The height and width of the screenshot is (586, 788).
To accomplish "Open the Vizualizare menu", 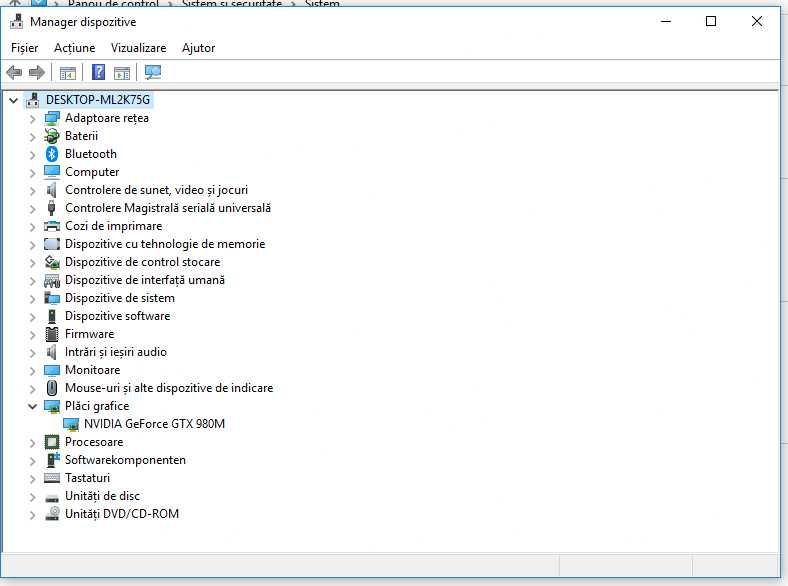I will (x=138, y=48).
